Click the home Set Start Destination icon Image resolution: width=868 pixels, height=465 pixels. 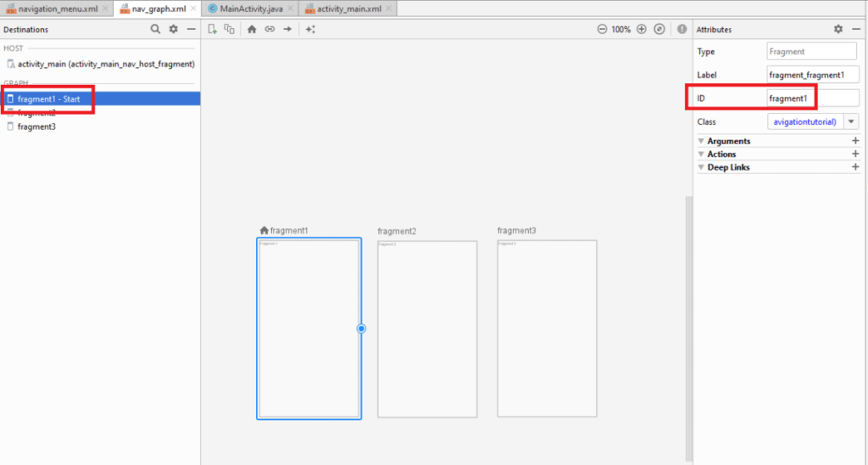tap(252, 29)
